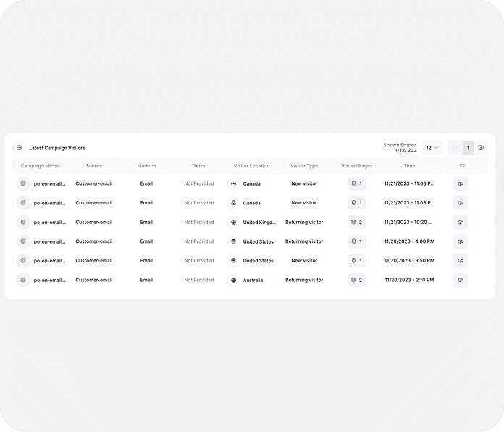Click 'United States' in the 3:50 PM row
Image resolution: width=504 pixels, height=432 pixels.
pos(258,260)
